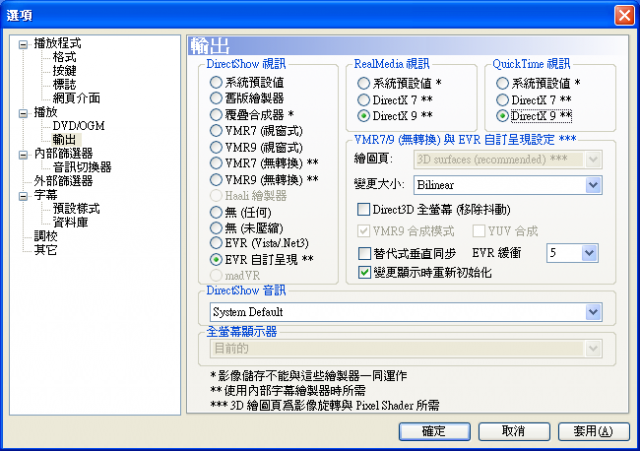Open the 預設樣式 subtitle page

[76, 209]
